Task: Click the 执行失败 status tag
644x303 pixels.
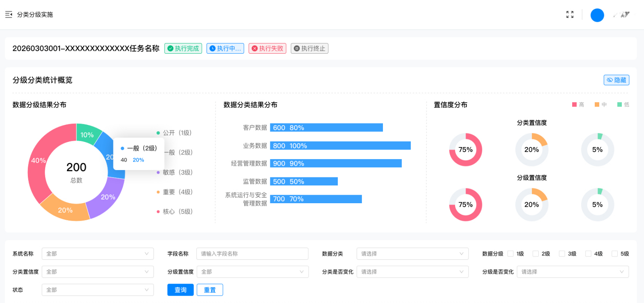Action: (267, 48)
